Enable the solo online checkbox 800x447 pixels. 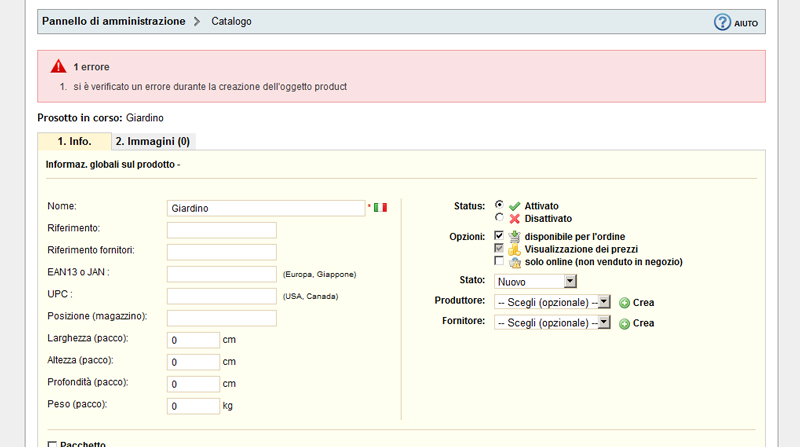[x=499, y=261]
